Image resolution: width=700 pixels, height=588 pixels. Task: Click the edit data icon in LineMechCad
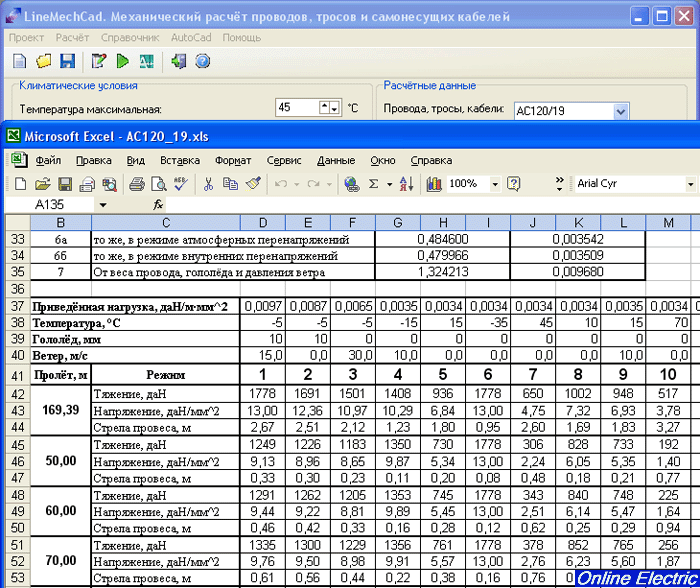99,61
